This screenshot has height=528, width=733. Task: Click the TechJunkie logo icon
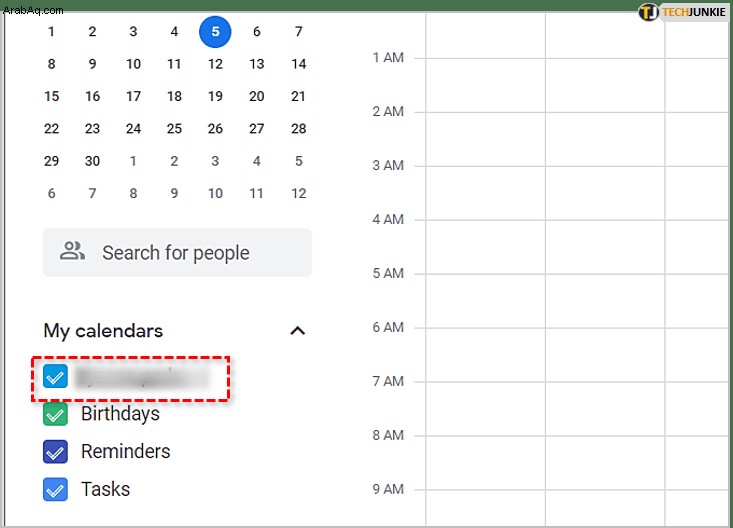tap(648, 12)
